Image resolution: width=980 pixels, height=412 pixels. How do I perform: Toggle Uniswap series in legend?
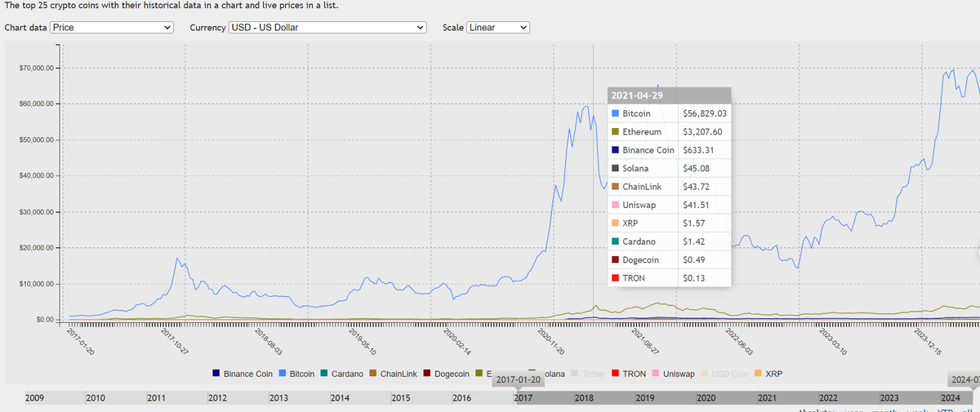(673, 374)
